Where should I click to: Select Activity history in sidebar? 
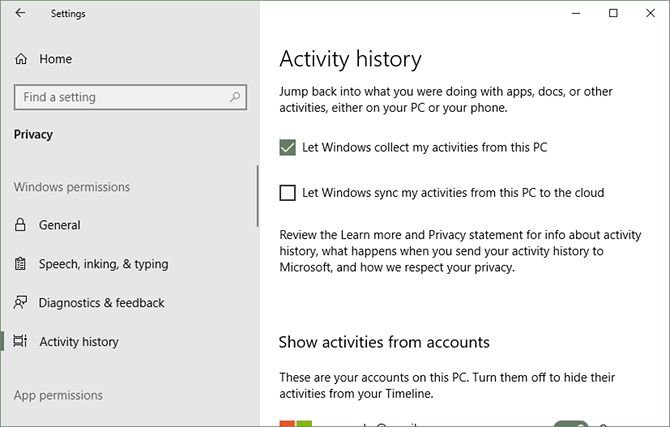coord(78,342)
